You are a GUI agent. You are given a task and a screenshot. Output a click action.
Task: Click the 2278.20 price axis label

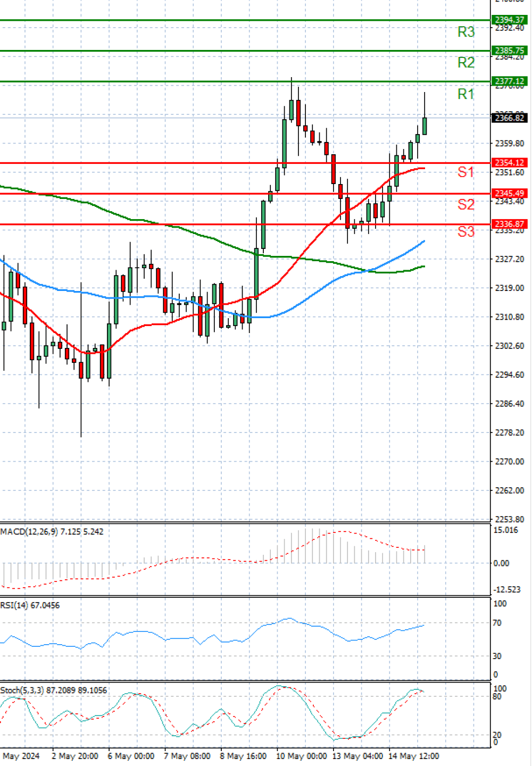509,432
